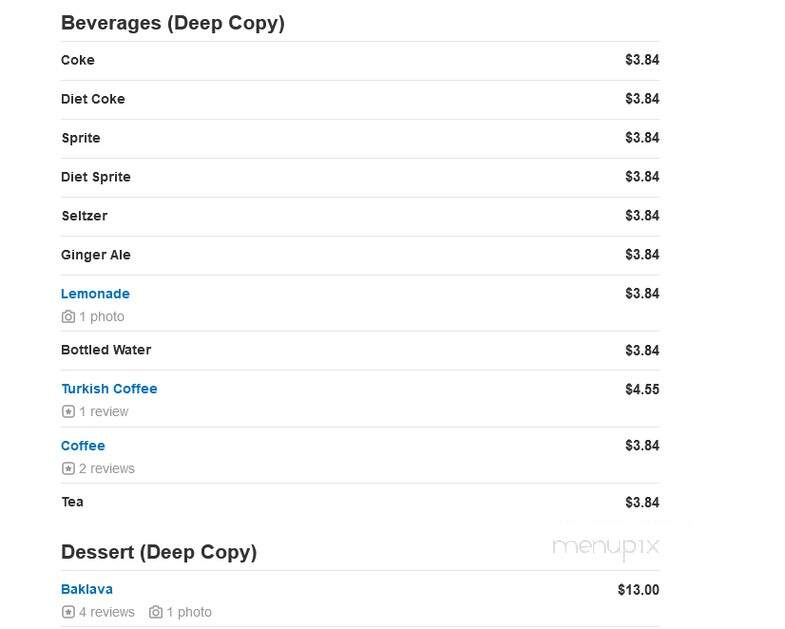Image resolution: width=785 pixels, height=629 pixels.
Task: Click the camera icon under Lemonade
Action: [68, 317]
